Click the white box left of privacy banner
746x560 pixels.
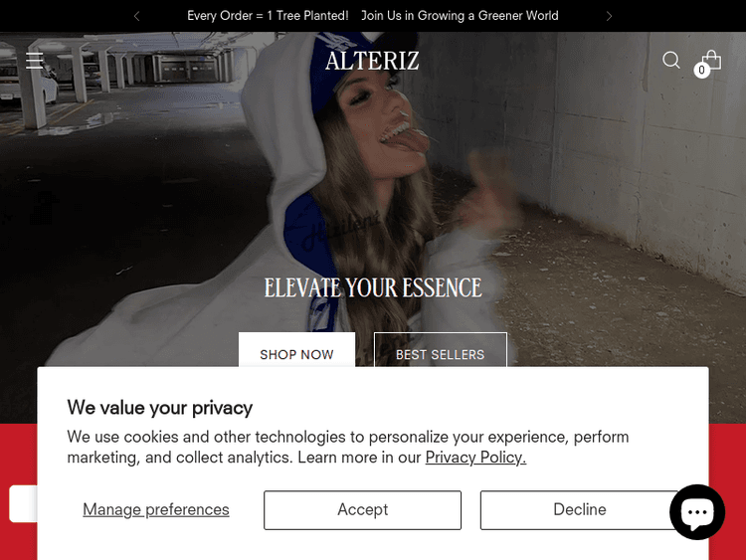tap(23, 503)
